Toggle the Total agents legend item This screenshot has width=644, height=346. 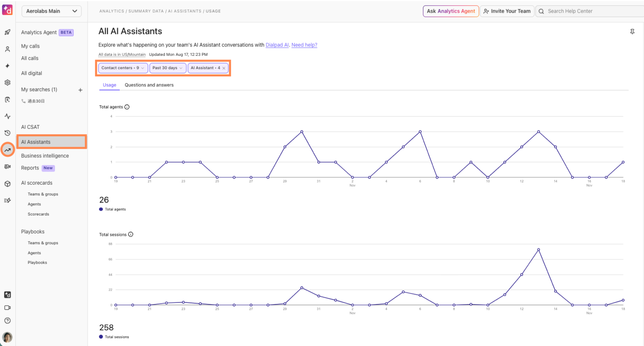click(113, 209)
